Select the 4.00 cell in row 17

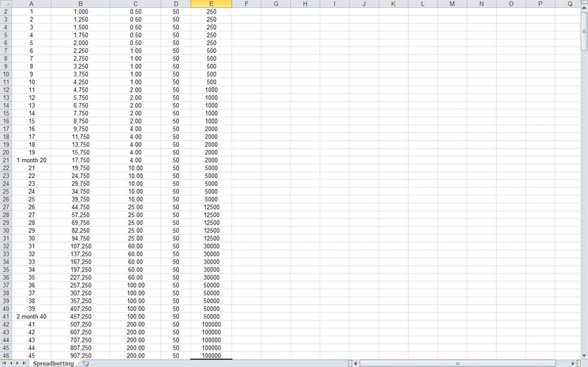tap(135, 129)
